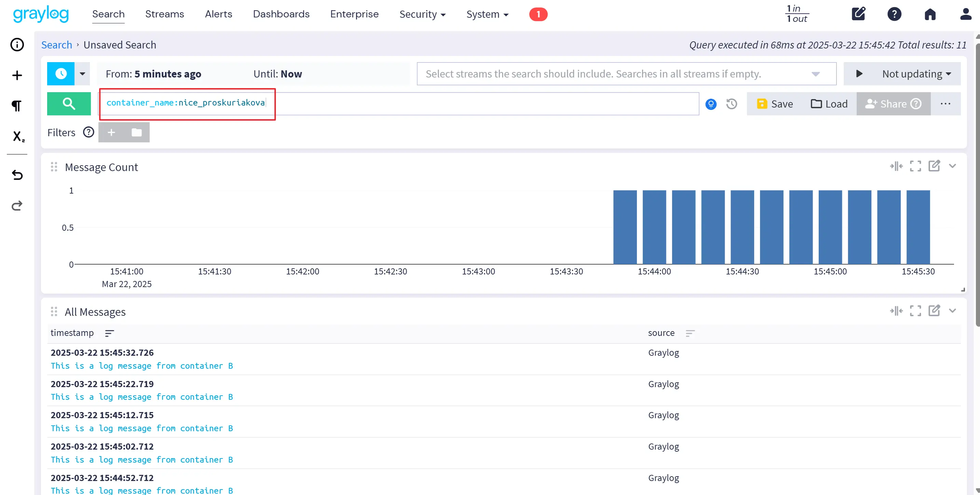Grab the Message Count widget drag handle

click(54, 167)
